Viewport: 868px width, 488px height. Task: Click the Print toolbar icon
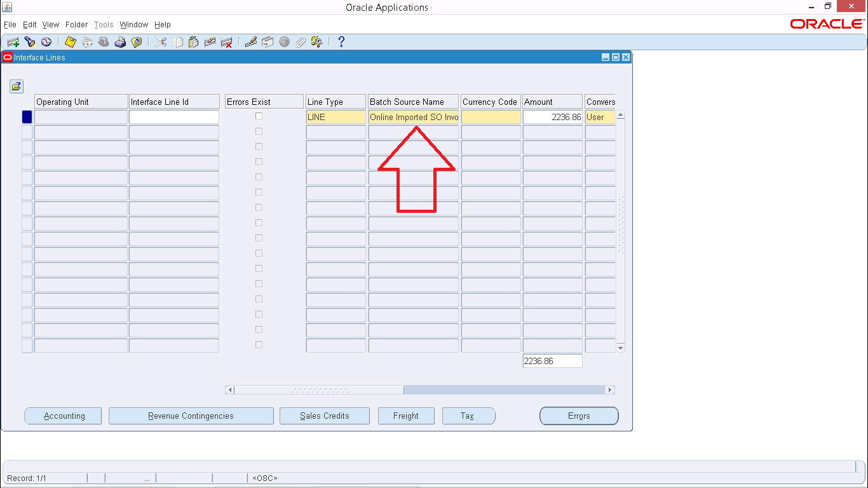tap(120, 42)
